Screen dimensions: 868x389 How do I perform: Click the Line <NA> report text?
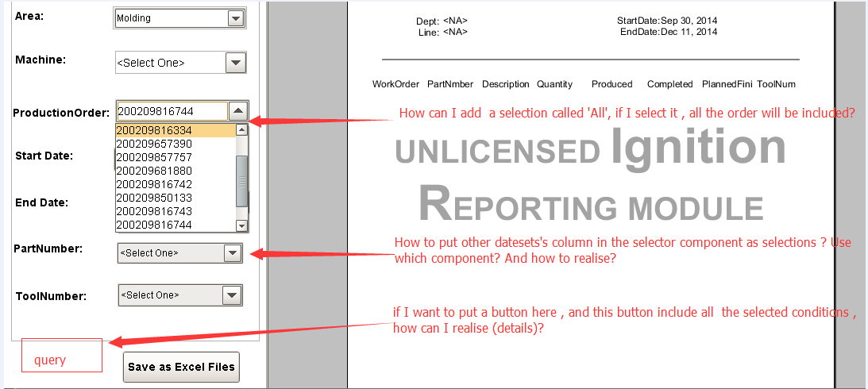coord(443,32)
